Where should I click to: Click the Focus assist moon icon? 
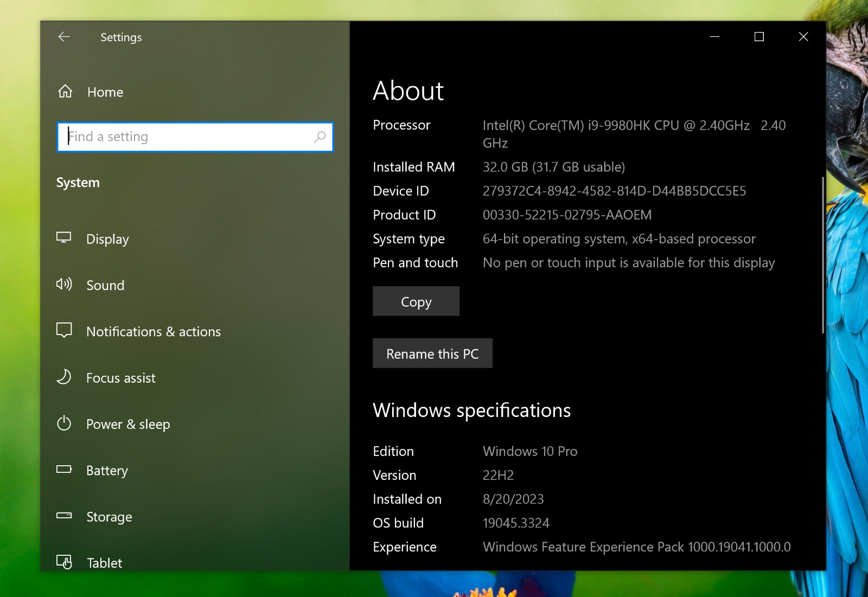[x=64, y=377]
